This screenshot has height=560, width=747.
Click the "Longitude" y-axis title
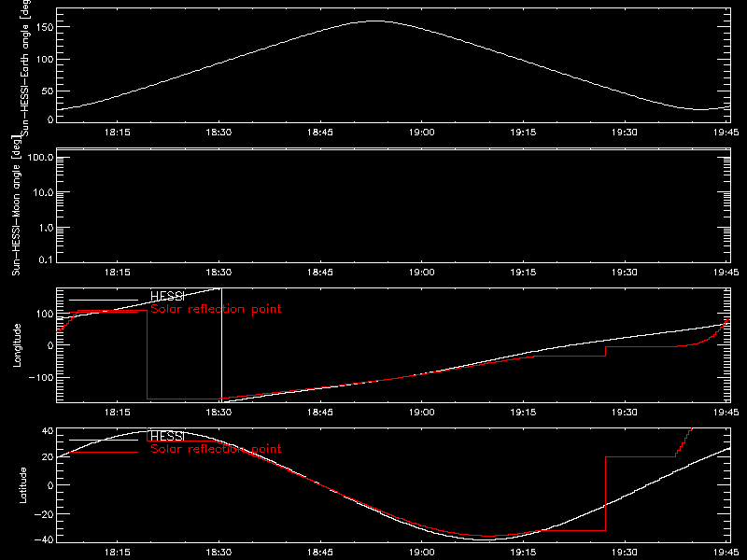17,345
